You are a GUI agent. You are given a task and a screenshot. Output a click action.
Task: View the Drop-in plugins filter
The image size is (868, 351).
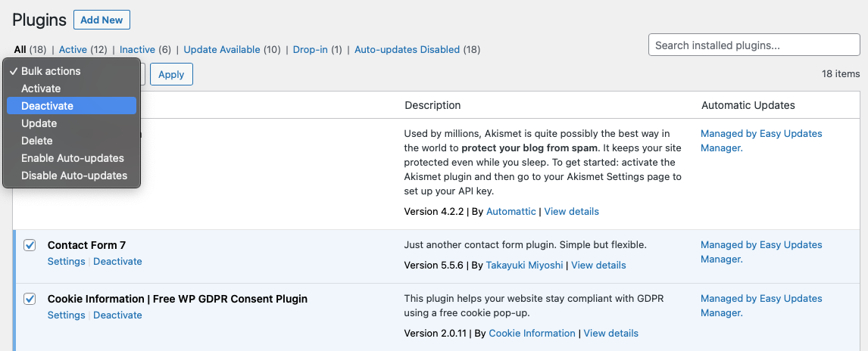click(x=310, y=50)
